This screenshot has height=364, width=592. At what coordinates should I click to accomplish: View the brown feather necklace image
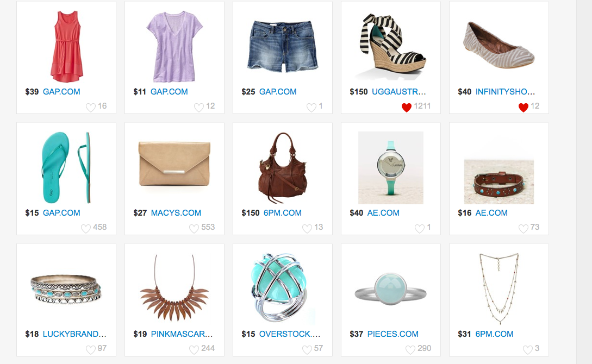tap(174, 288)
